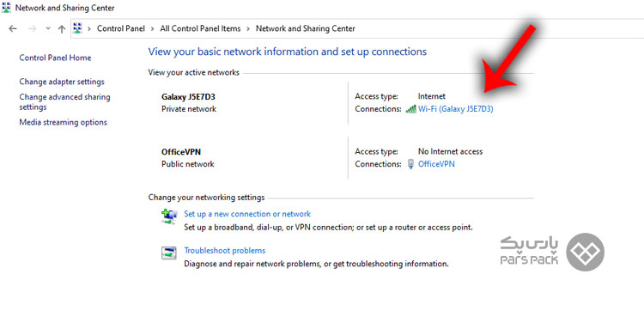Expand chevron after Control Panel breadcrumb
644x311 pixels.
[x=152, y=28]
